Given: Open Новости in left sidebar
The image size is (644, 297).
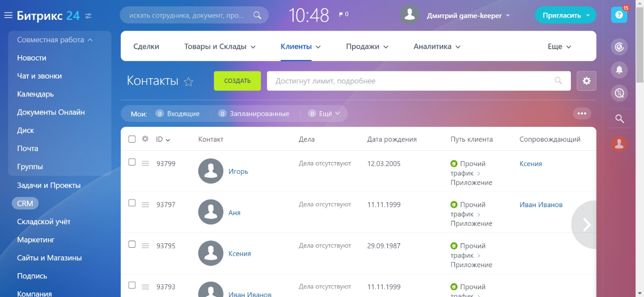Looking at the screenshot, I should 32,58.
